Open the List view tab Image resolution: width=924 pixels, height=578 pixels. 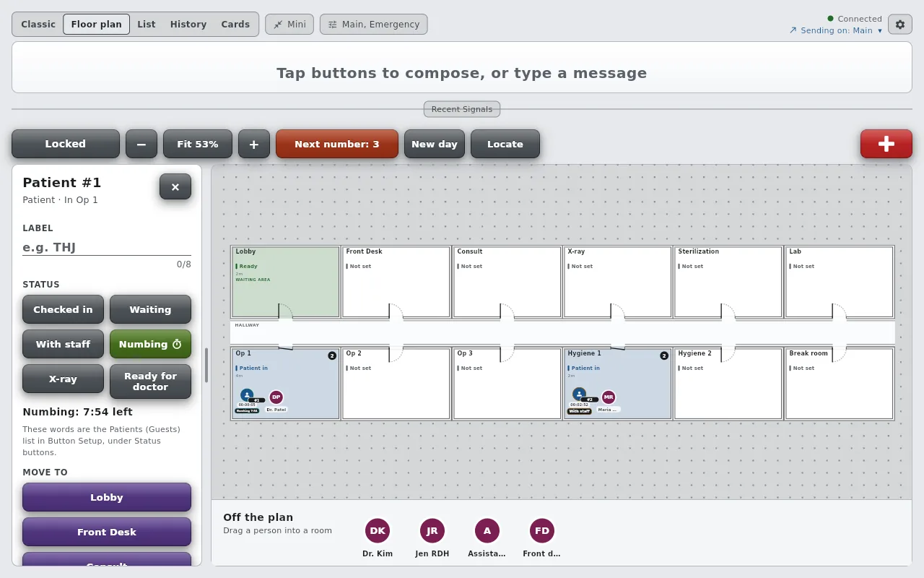coord(147,25)
